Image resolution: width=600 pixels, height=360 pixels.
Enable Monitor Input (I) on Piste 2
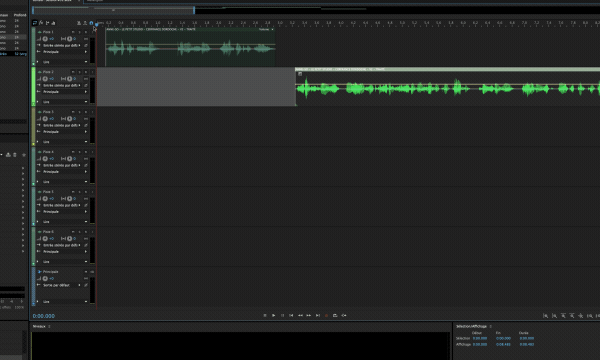pos(92,72)
